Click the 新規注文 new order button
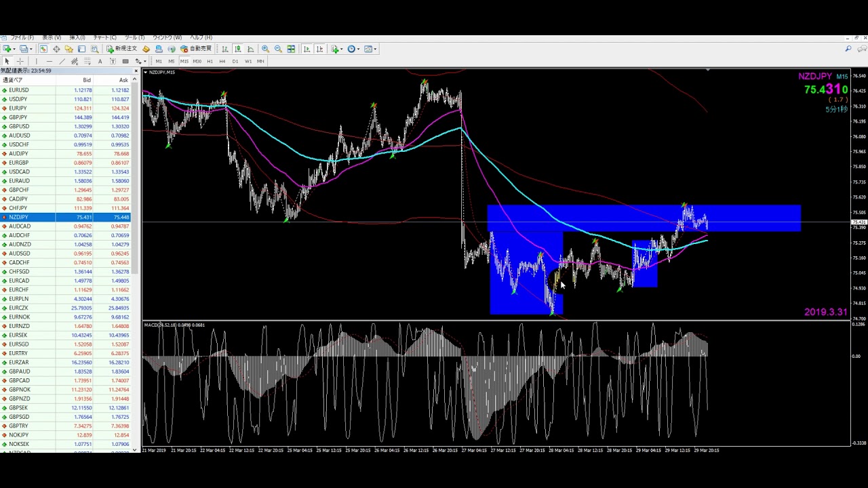 [x=121, y=49]
